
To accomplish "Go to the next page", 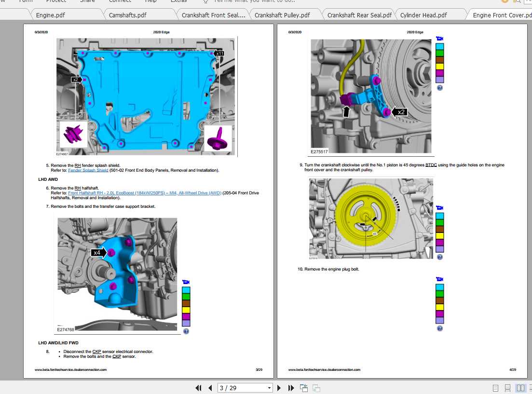I will [x=279, y=388].
